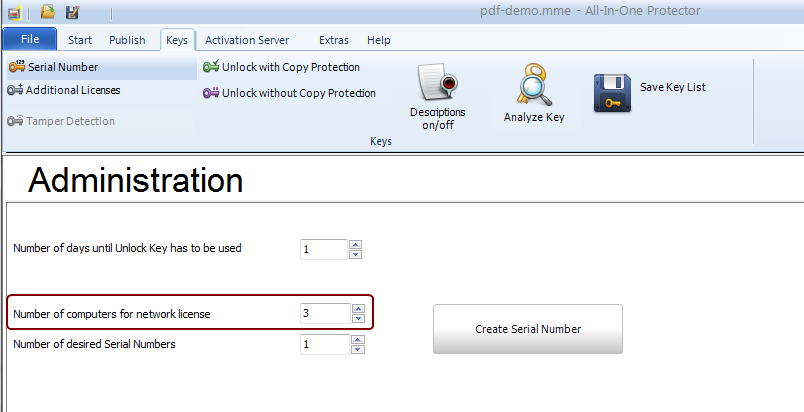
Task: Click the save disk icon in title bar
Action: pyautogui.click(x=72, y=12)
